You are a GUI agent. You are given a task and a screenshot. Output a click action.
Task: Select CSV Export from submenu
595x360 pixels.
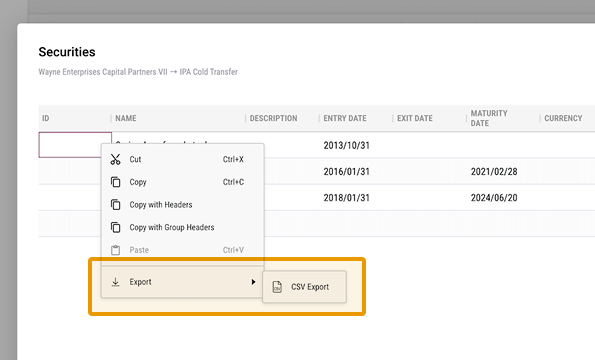[304, 287]
